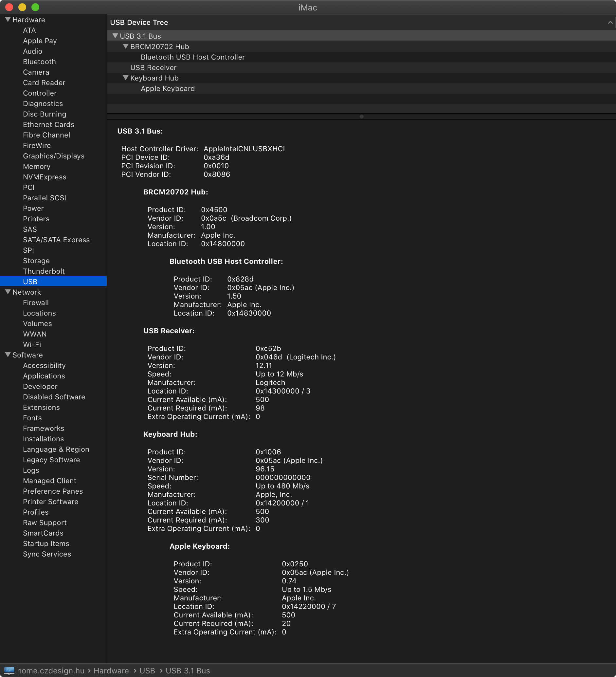
Task: Select Camera in the sidebar
Action: [x=36, y=72]
